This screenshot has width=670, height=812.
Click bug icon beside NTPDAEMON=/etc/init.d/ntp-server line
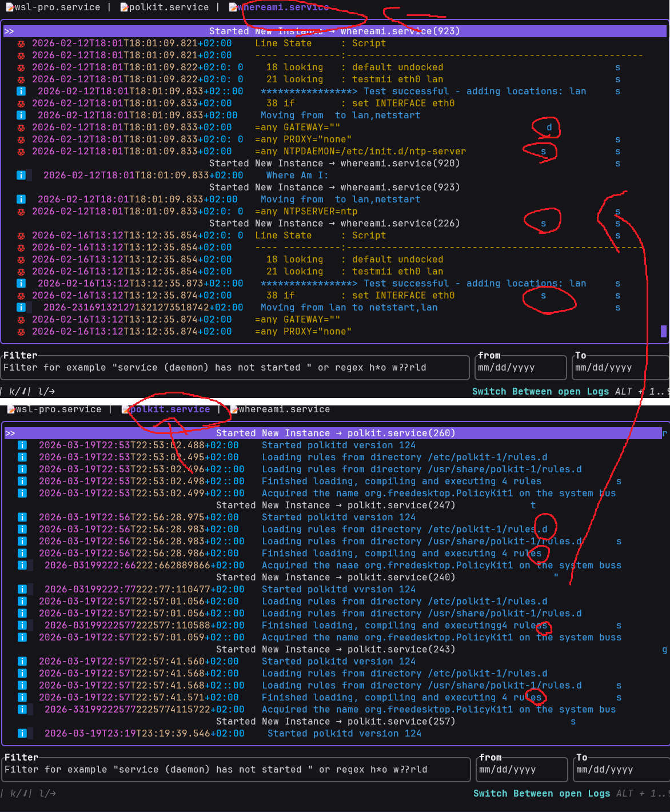click(x=21, y=152)
